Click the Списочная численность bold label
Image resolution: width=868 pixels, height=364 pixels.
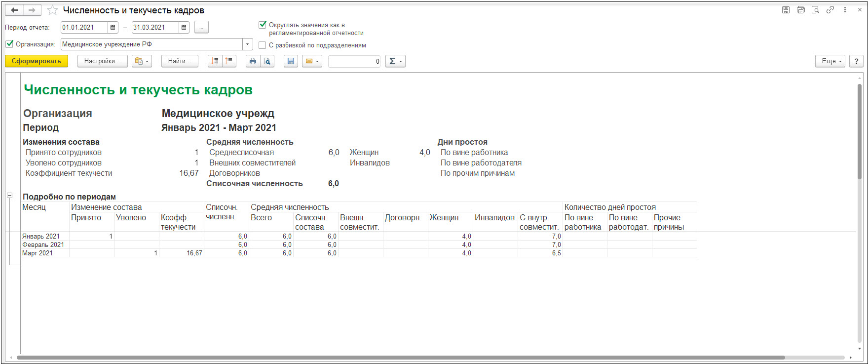tap(255, 184)
